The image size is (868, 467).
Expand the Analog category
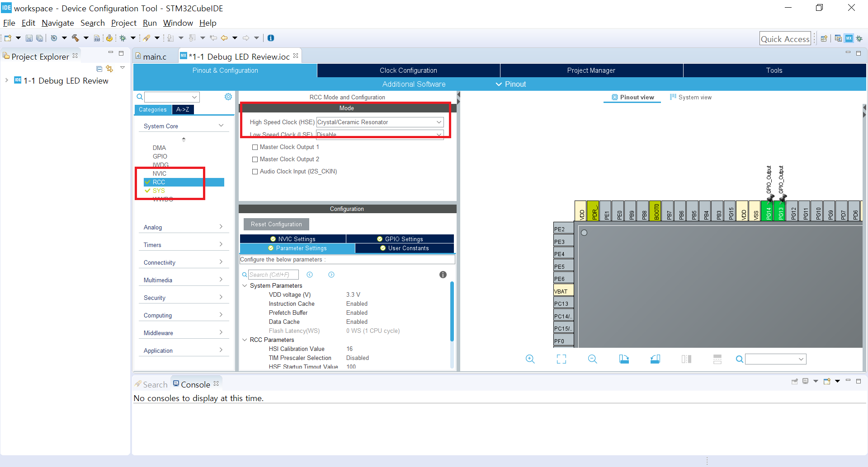(x=221, y=227)
